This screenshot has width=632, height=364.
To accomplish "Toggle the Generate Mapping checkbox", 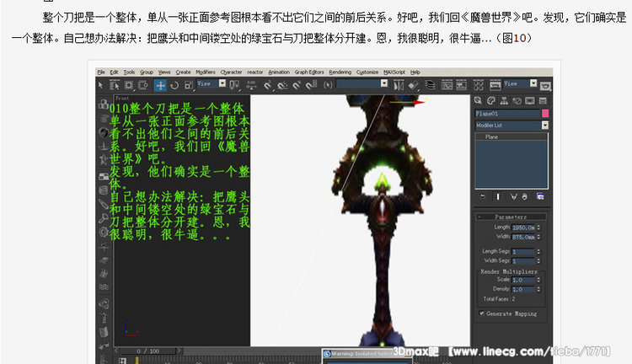I will (x=481, y=313).
